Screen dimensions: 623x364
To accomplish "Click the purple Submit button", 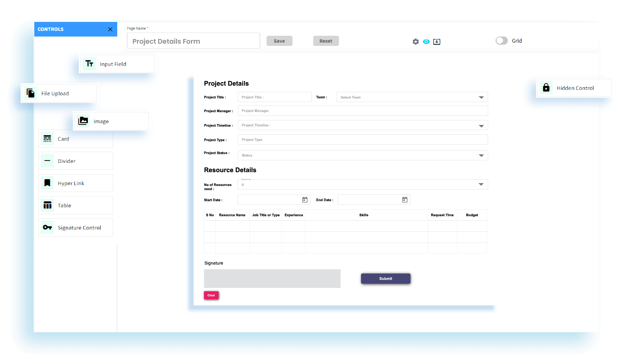I will pyautogui.click(x=385, y=278).
